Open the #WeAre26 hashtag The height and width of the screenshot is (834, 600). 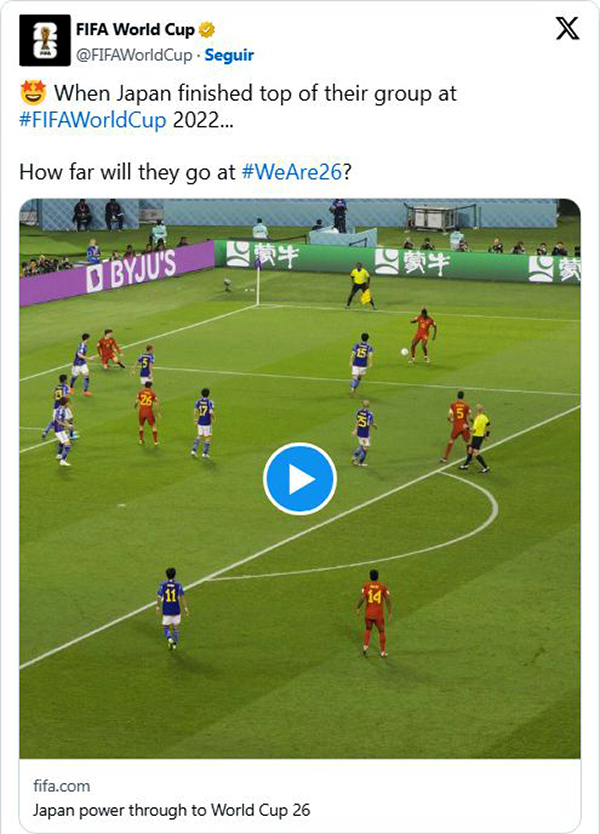pyautogui.click(x=291, y=172)
